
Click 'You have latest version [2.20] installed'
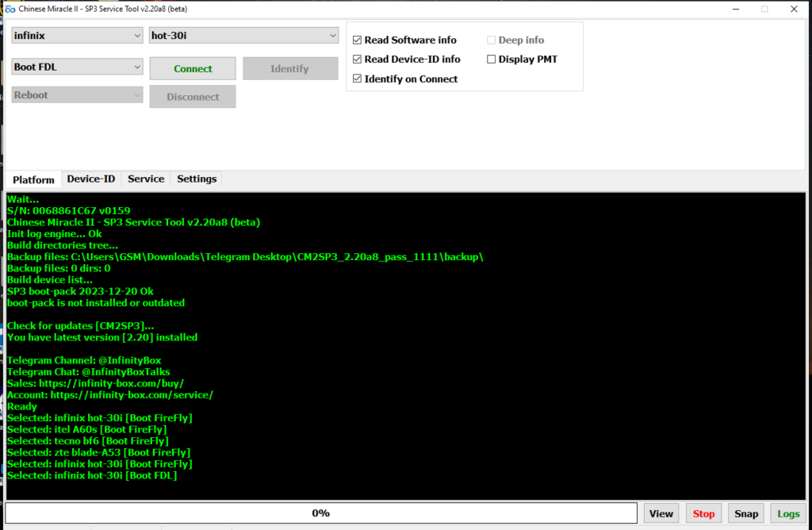point(102,337)
